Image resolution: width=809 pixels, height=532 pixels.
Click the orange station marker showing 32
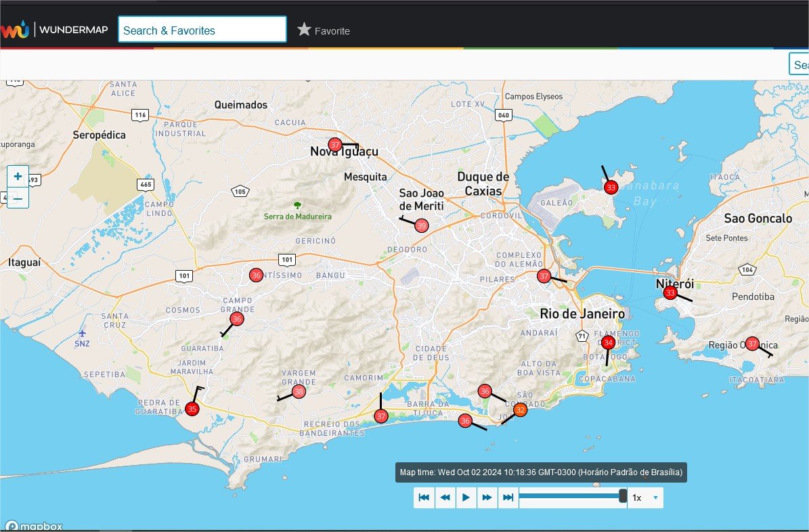click(x=520, y=410)
